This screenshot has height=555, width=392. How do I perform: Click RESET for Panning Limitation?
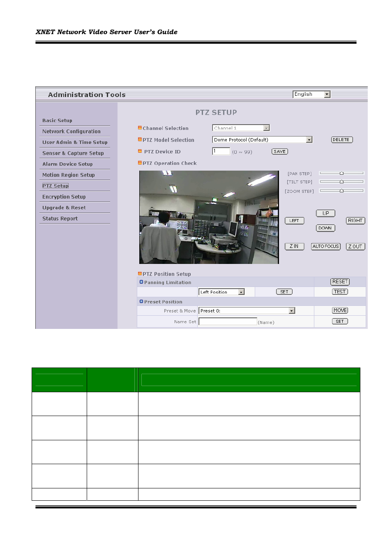[x=340, y=282]
